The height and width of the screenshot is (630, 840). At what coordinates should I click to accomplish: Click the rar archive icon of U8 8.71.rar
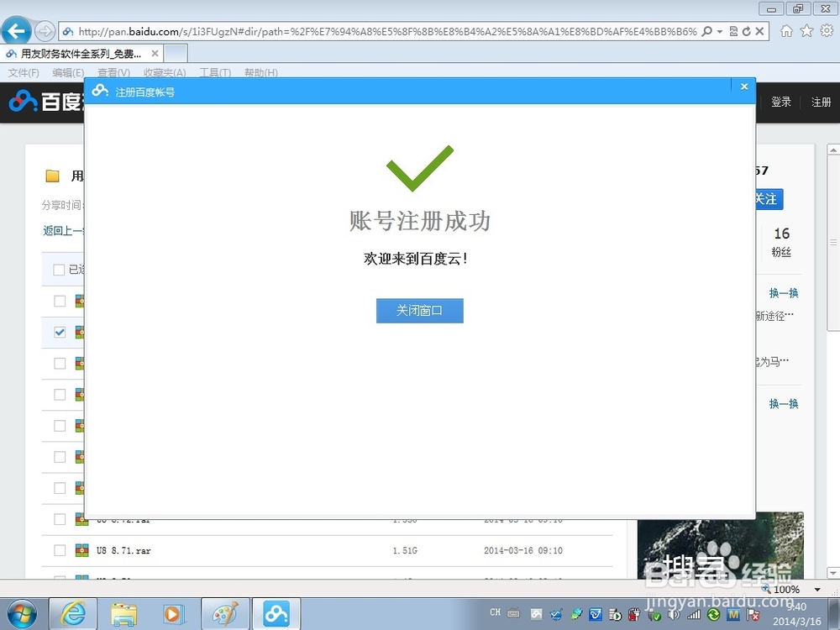point(82,550)
